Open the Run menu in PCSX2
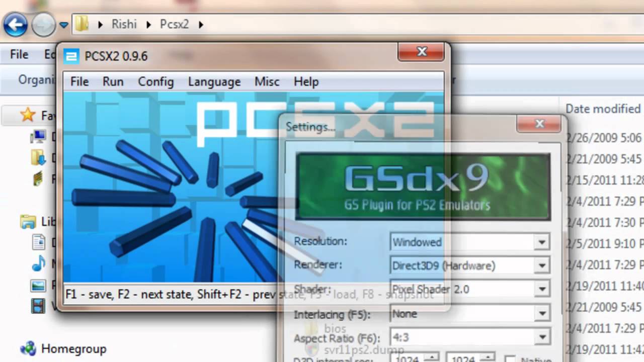This screenshot has width=644, height=362. click(113, 81)
